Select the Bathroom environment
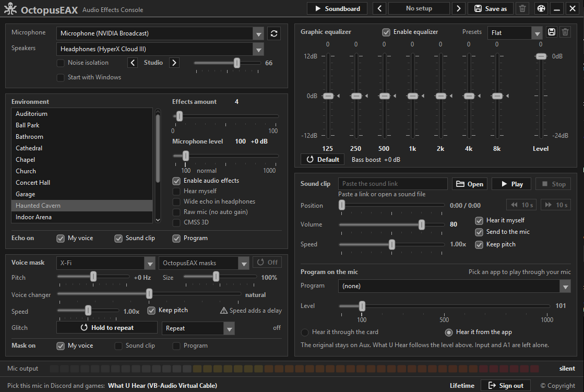 click(82, 137)
